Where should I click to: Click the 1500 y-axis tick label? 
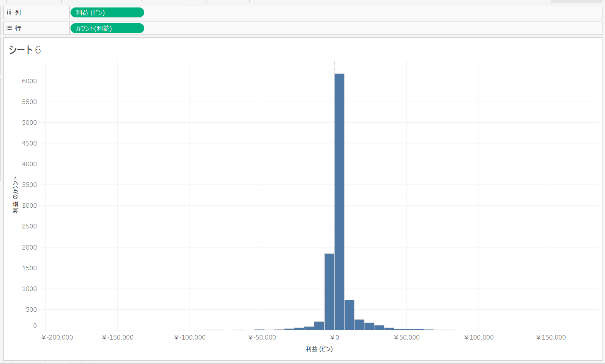tap(29, 268)
